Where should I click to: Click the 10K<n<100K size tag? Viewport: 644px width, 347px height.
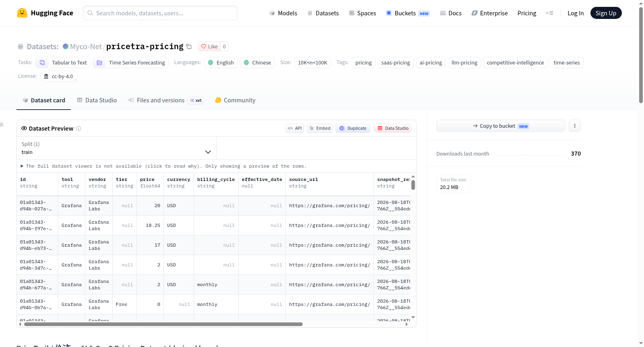pyautogui.click(x=313, y=62)
